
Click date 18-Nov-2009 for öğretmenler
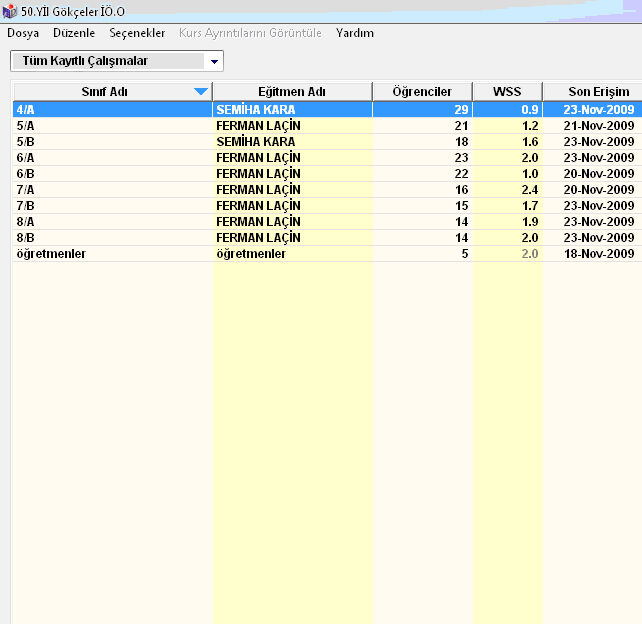click(x=599, y=254)
